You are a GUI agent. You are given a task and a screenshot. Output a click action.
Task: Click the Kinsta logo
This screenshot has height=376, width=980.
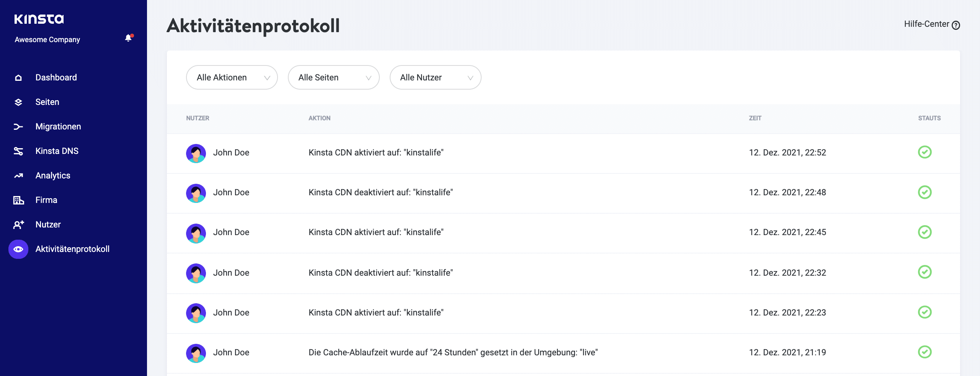coord(39,19)
